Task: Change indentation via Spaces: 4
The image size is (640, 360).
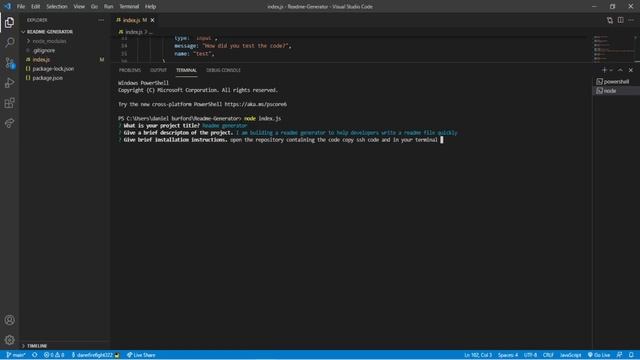Action: [508, 355]
